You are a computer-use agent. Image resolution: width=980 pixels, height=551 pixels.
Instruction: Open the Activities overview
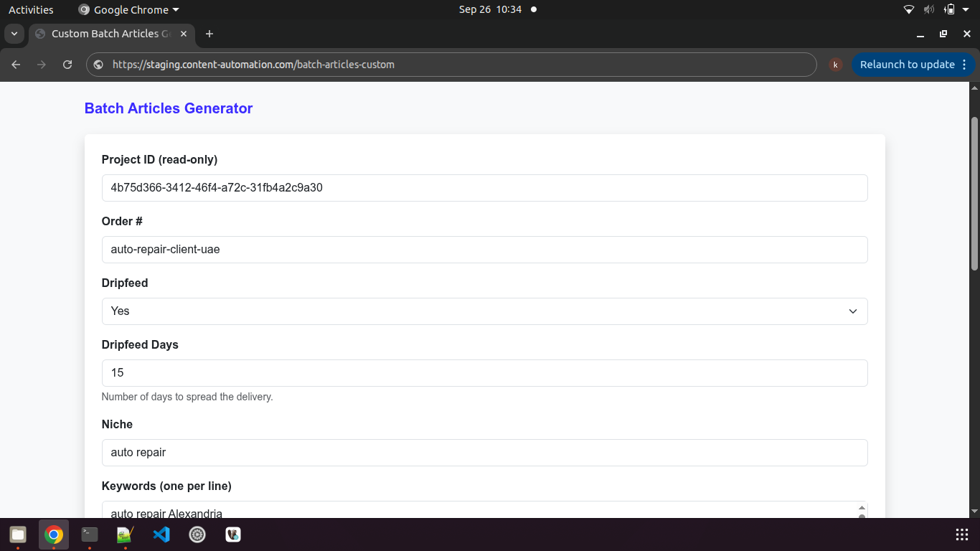click(31, 9)
